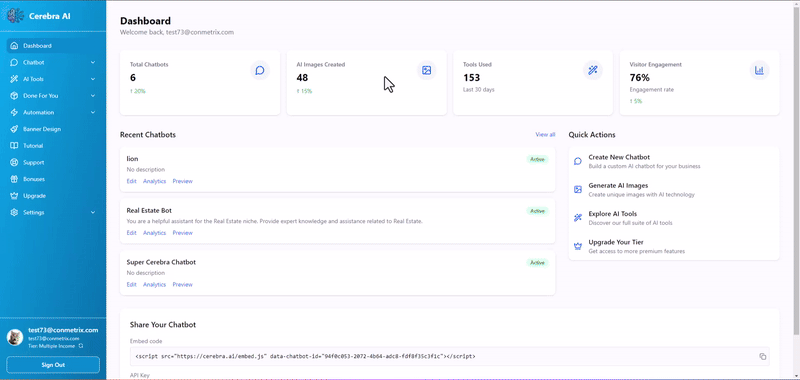800x380 pixels.
Task: Click the Generate AI Images picture icon
Action: click(578, 189)
